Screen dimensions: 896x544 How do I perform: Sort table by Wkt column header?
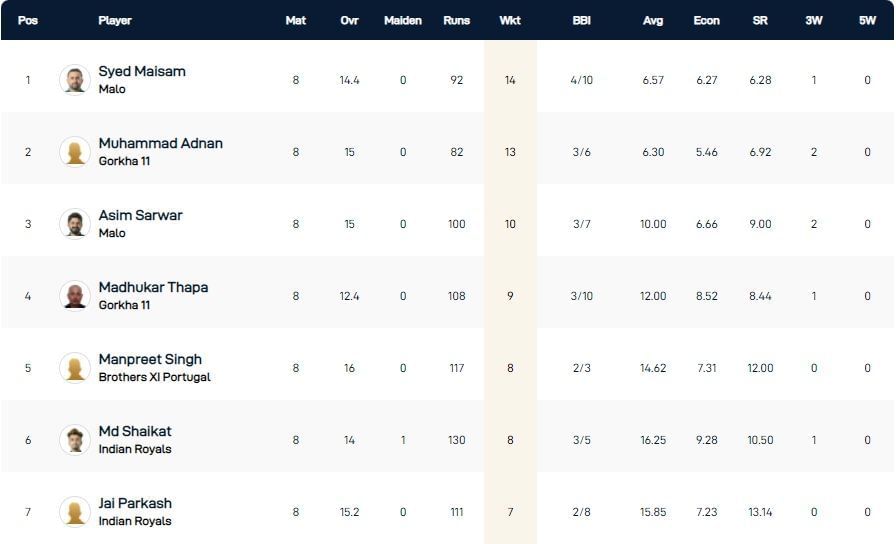(510, 20)
